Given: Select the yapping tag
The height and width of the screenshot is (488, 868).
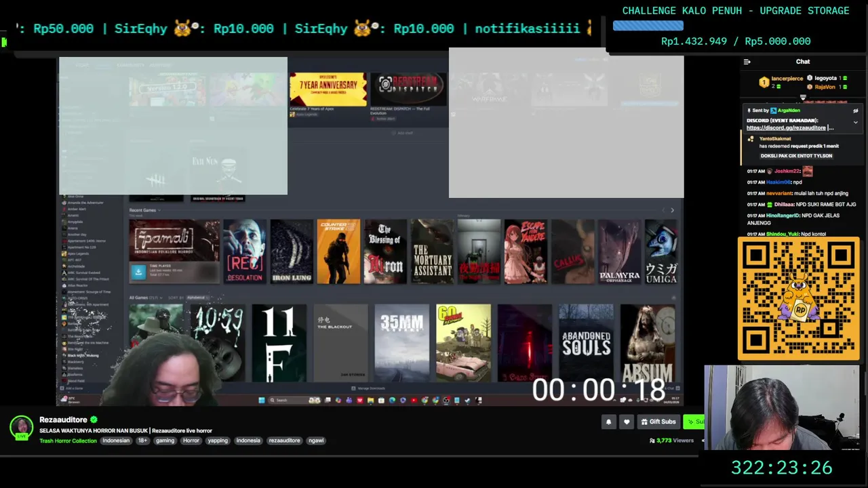Looking at the screenshot, I should [218, 441].
